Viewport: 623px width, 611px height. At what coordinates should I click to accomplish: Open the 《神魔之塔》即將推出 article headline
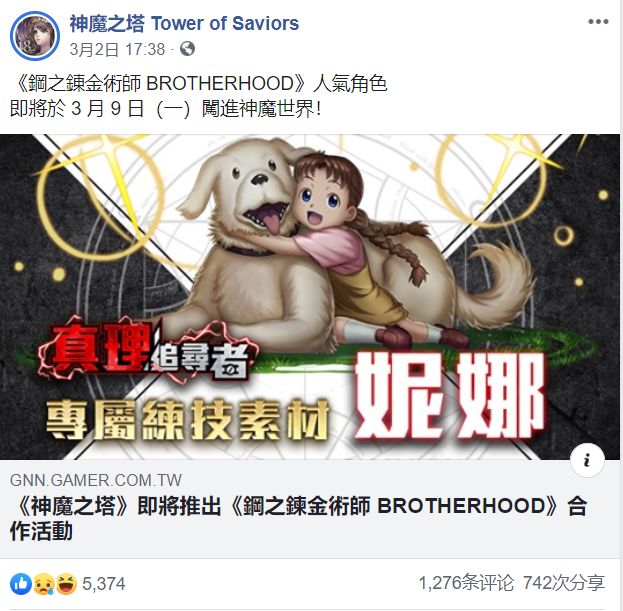pyautogui.click(x=298, y=518)
